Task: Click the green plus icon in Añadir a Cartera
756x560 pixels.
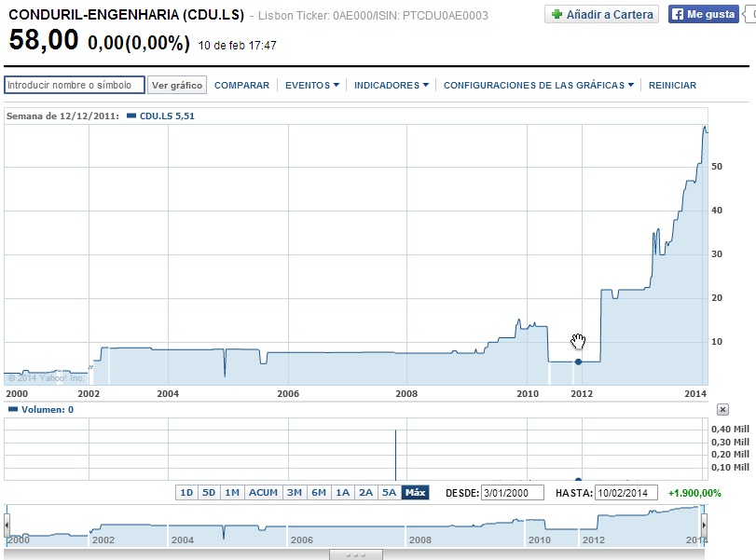Action: coord(557,15)
